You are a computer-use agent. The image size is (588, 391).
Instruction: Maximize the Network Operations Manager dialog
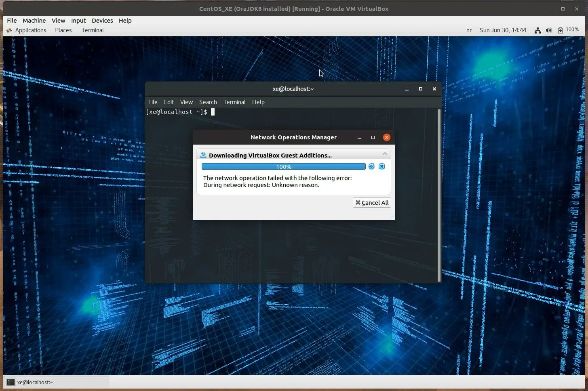click(x=373, y=137)
